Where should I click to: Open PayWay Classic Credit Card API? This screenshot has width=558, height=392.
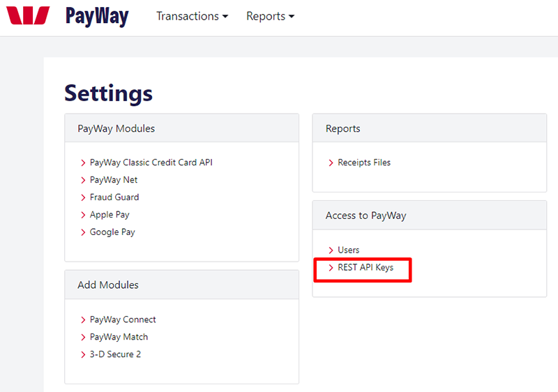click(x=151, y=163)
